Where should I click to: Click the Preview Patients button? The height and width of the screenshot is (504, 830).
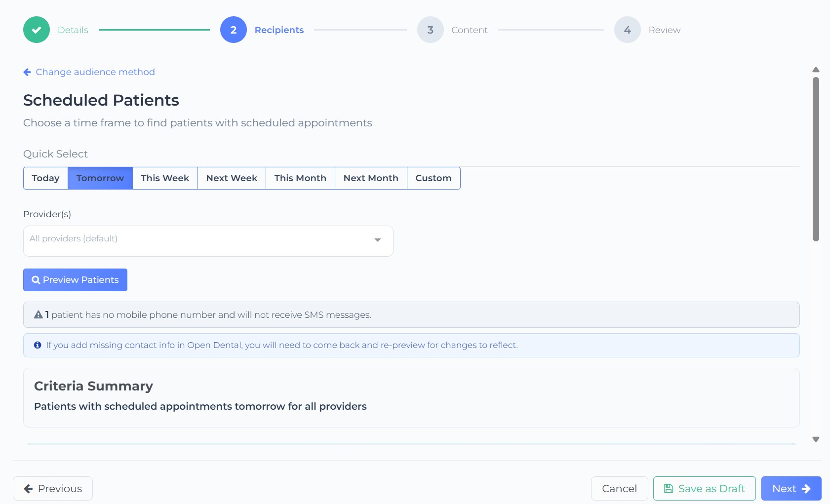pyautogui.click(x=75, y=280)
